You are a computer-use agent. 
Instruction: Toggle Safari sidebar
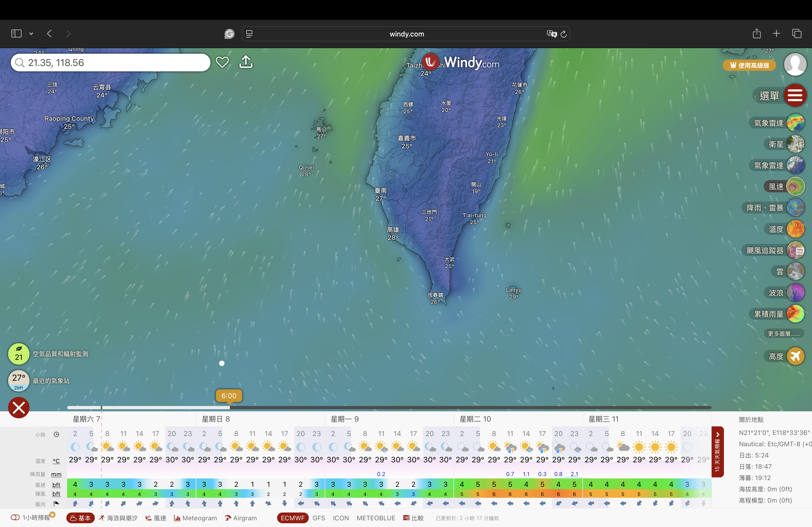(16, 33)
